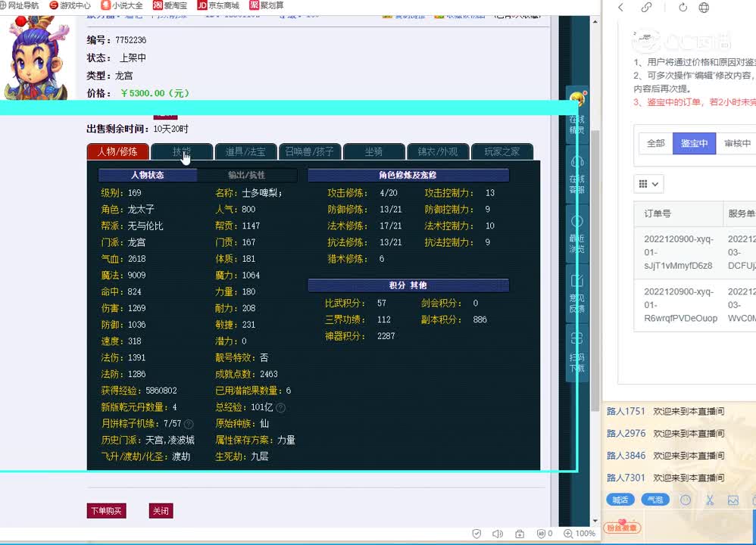756x545 pixels.
Task: Click the picture image icon in chat toolbar
Action: [733, 500]
